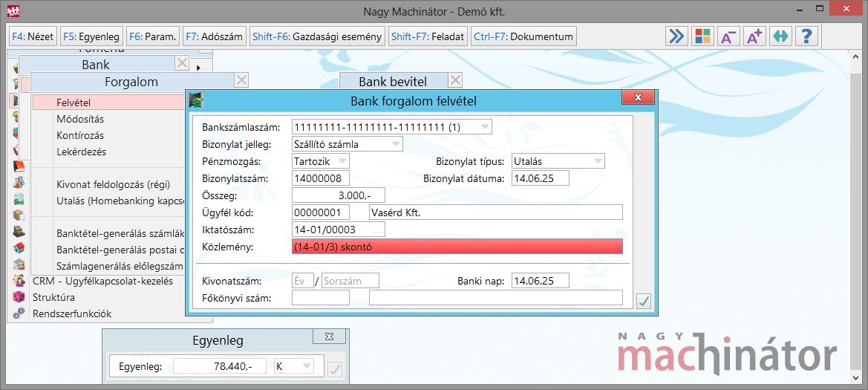Click the laboratory flask sidebar icon
The height and width of the screenshot is (390, 868).
point(19,182)
